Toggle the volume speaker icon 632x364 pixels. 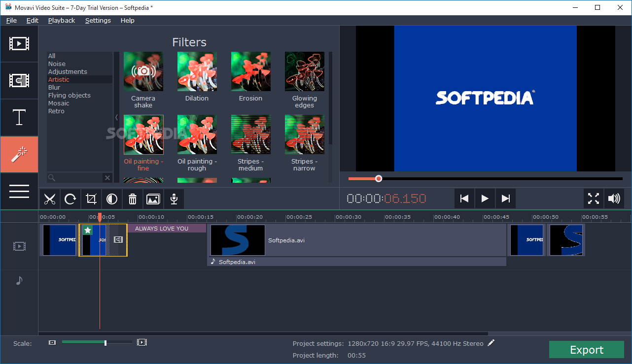click(x=614, y=199)
